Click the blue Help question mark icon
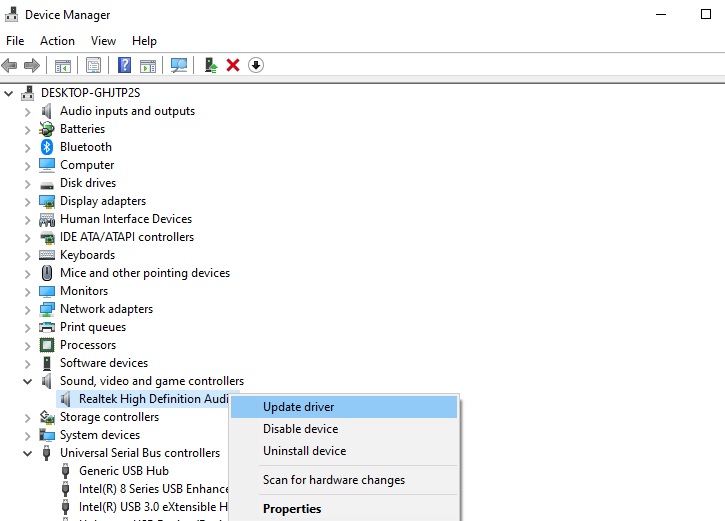The image size is (725, 521). pyautogui.click(x=124, y=65)
